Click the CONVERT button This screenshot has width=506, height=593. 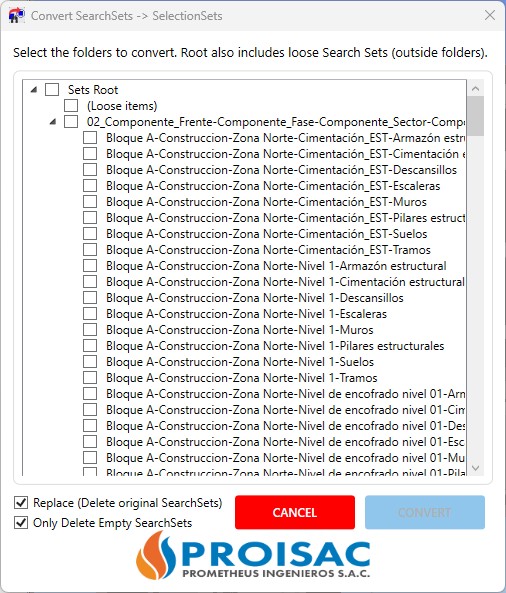(x=425, y=512)
